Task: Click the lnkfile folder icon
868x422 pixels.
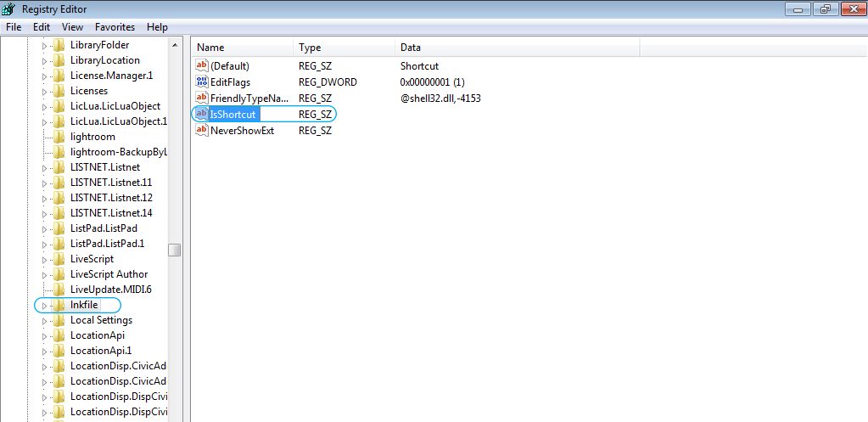Action: pyautogui.click(x=59, y=305)
